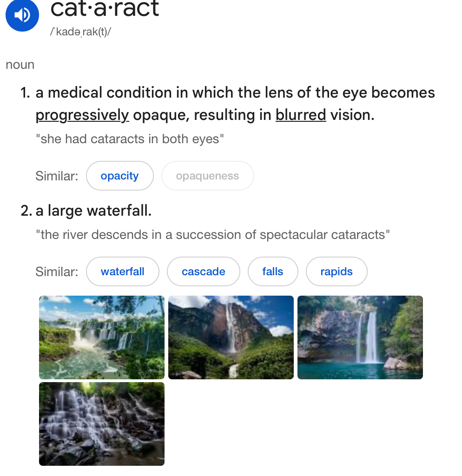Viewport: 462px width, 476px height.
Task: View the tall mountain cliff waterfall image
Action: tap(231, 337)
